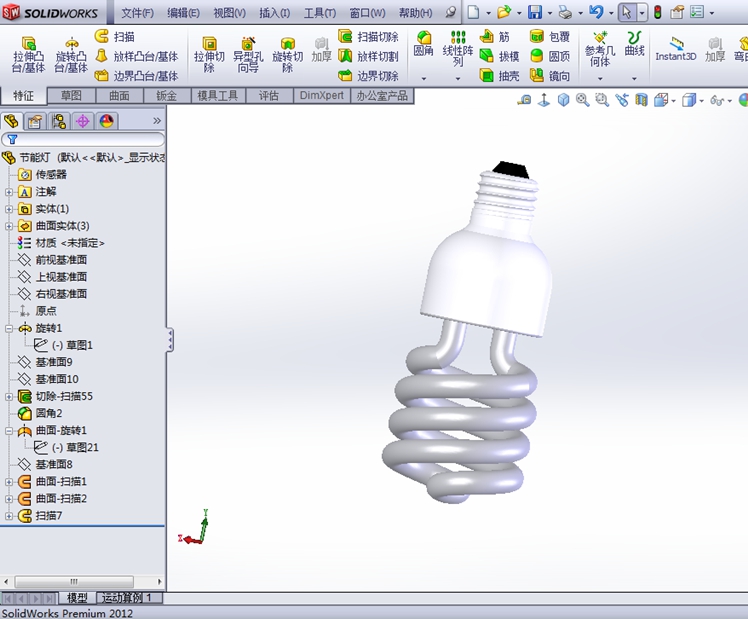Click the feature tree filter field
748x619 pixels.
[85, 140]
